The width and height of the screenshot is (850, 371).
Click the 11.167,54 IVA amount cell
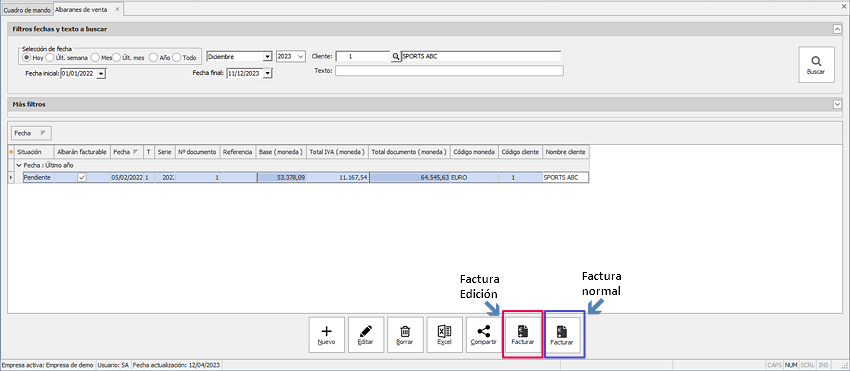click(x=338, y=177)
